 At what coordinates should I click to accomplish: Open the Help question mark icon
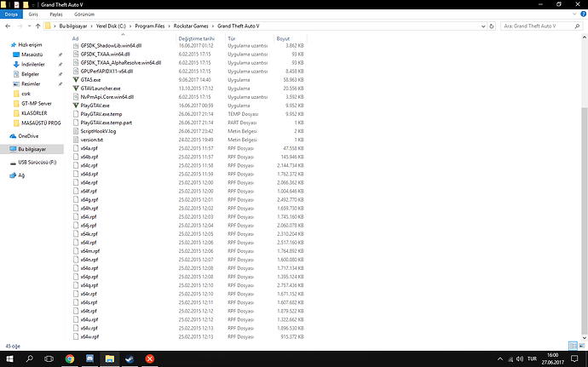tap(583, 14)
